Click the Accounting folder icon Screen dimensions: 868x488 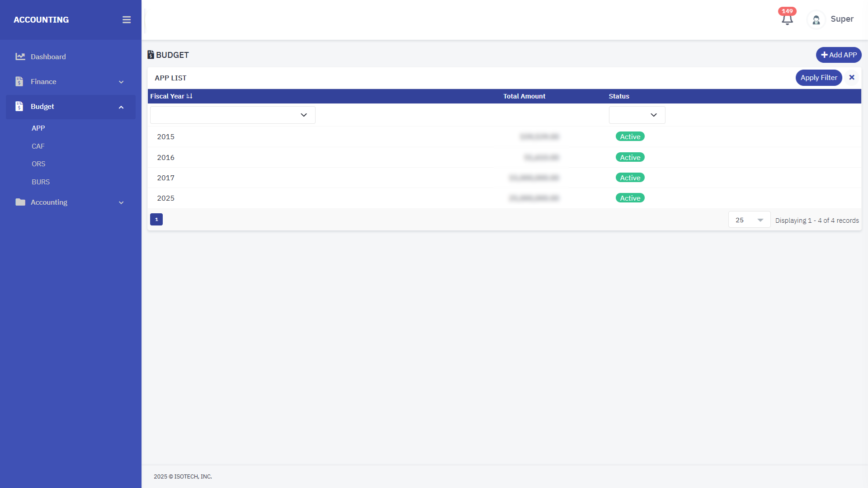[x=20, y=202]
